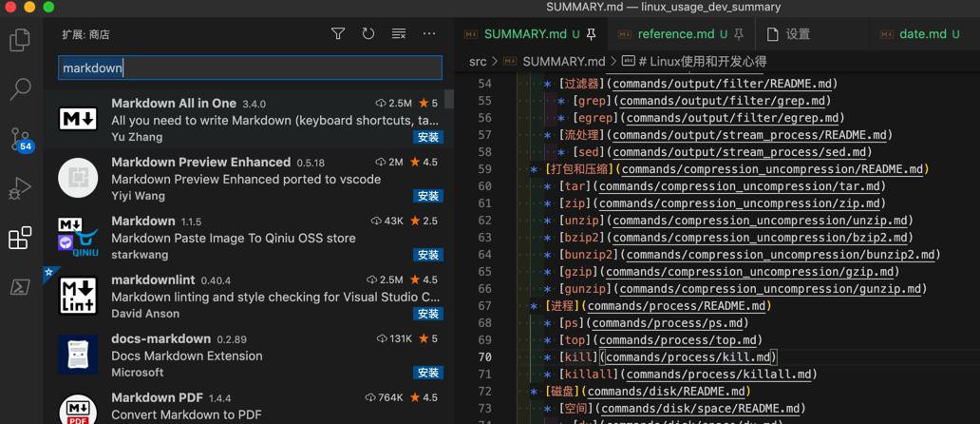
Task: Open the terminal-style activity bar icon
Action: click(20, 287)
